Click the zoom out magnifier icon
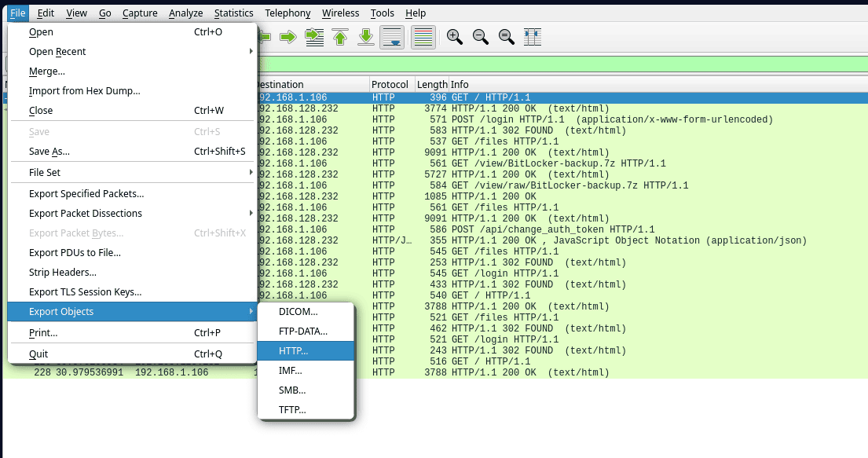The height and width of the screenshot is (458, 868). pyautogui.click(x=481, y=37)
